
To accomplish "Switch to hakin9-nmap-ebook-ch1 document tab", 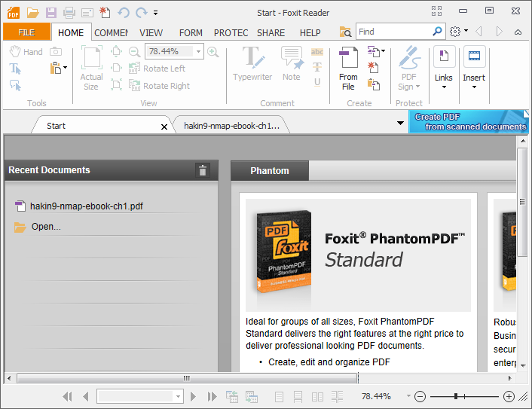I will tap(231, 126).
